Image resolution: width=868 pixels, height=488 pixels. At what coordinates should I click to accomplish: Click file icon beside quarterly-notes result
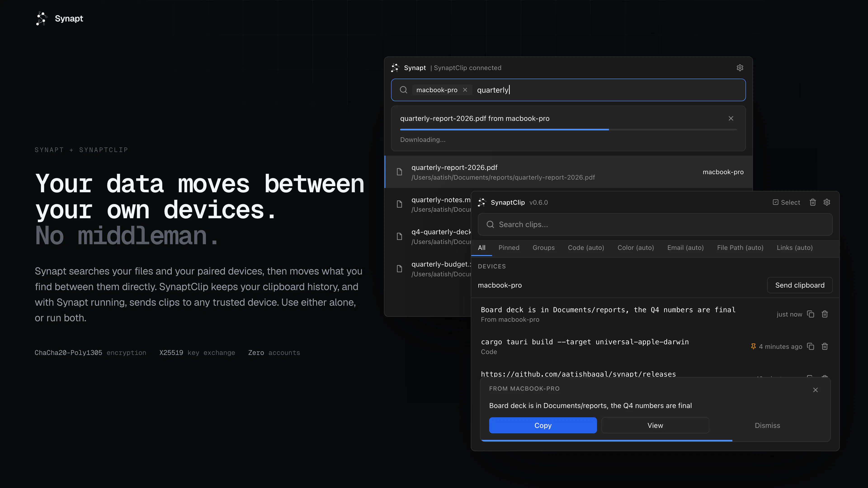pos(399,204)
